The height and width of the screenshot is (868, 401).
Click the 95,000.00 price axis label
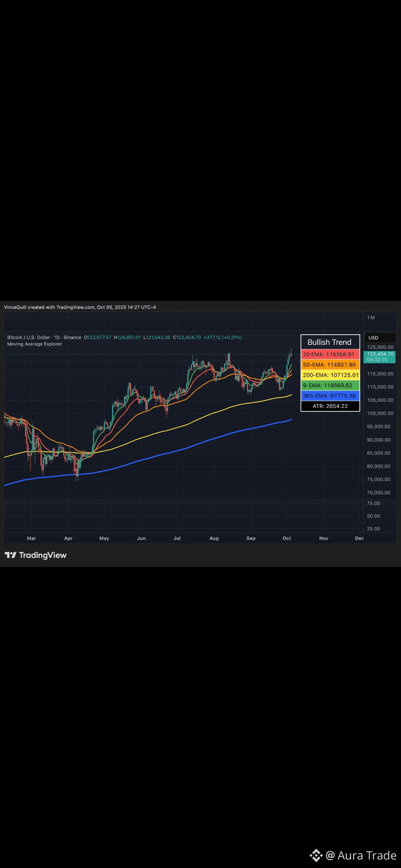click(x=380, y=427)
